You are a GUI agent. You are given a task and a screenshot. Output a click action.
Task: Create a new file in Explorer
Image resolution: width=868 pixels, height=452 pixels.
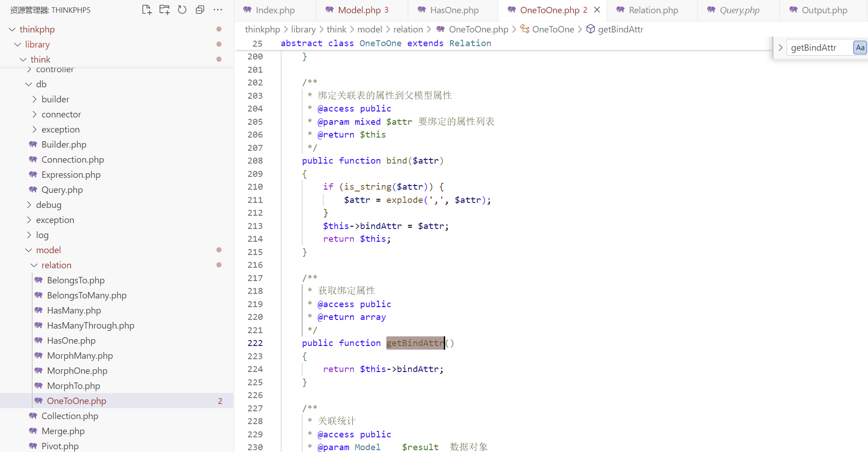coord(147,10)
